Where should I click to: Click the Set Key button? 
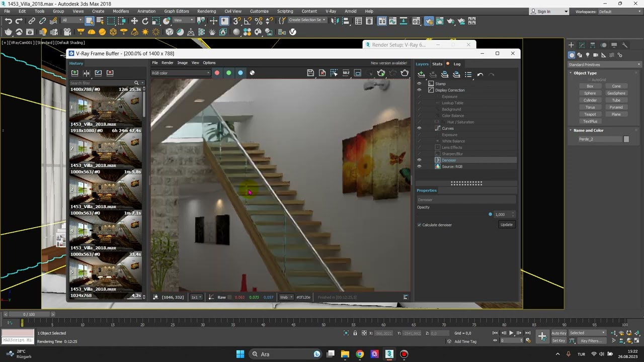pos(558,340)
